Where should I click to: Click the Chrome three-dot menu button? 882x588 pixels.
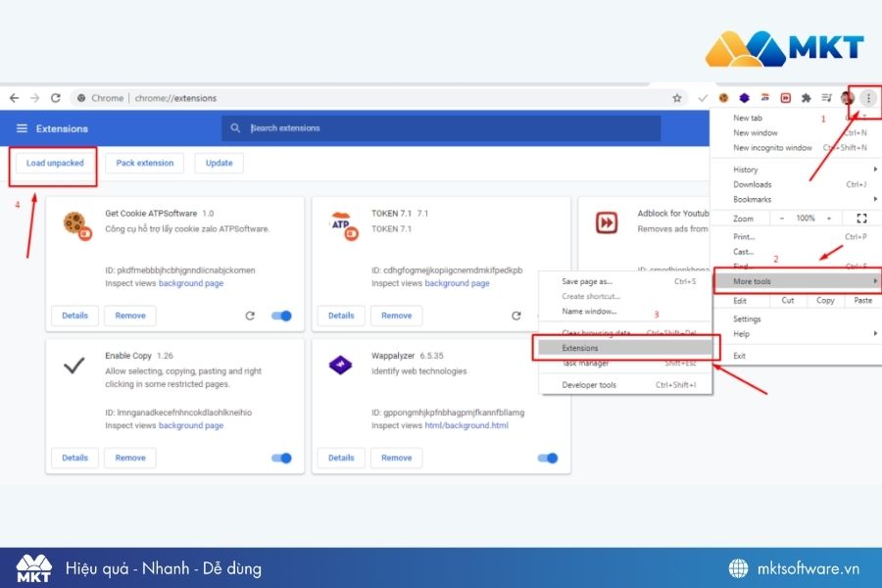pyautogui.click(x=867, y=98)
